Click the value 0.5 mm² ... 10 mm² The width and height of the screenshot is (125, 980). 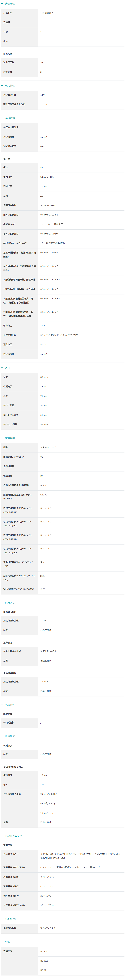tap(50, 215)
